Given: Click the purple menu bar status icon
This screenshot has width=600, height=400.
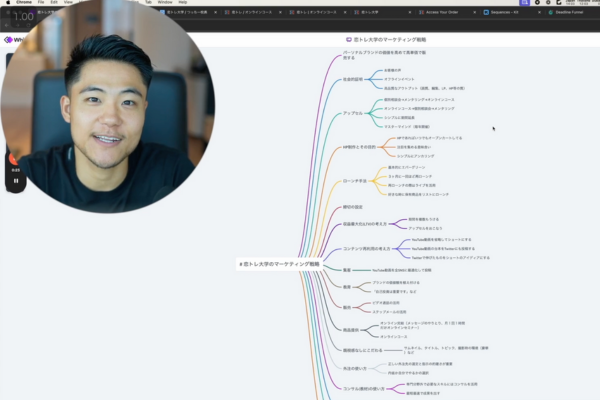Looking at the screenshot, I should coord(525,2).
